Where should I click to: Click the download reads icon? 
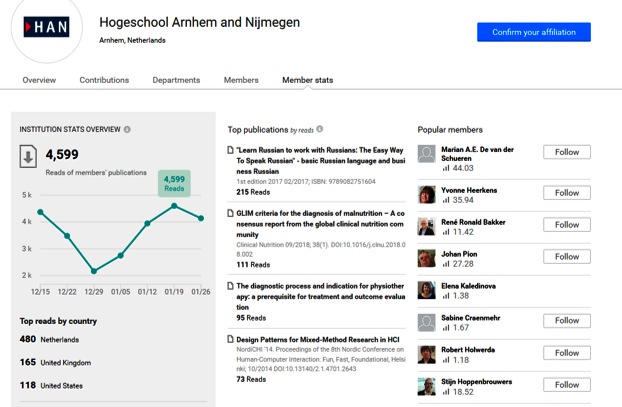(29, 156)
